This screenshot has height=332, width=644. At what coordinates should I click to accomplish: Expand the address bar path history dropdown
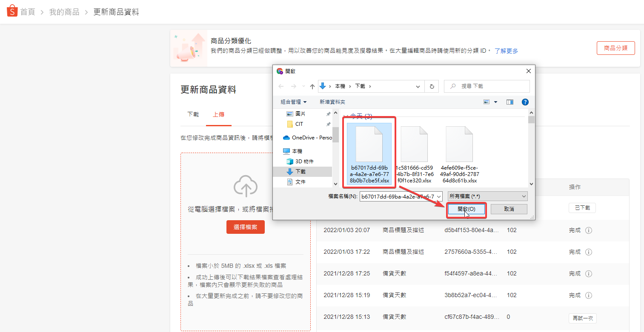[x=418, y=86]
